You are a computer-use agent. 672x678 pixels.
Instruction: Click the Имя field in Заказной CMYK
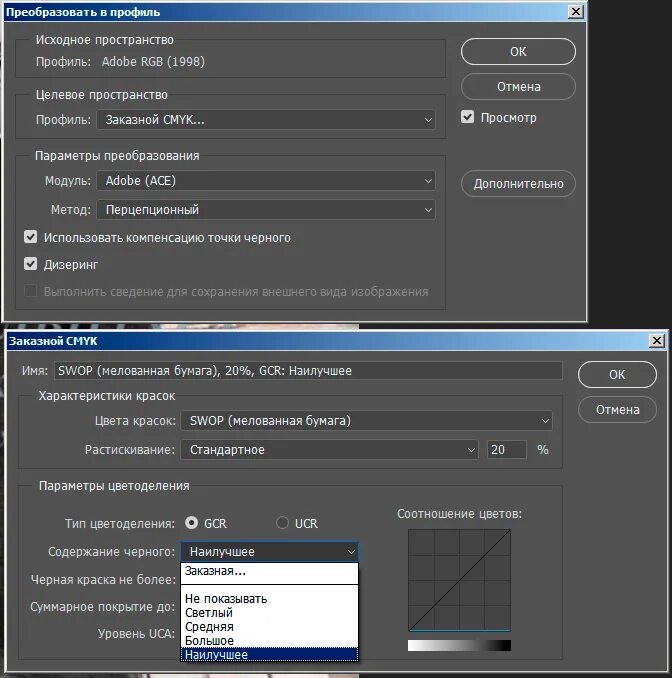(x=308, y=371)
